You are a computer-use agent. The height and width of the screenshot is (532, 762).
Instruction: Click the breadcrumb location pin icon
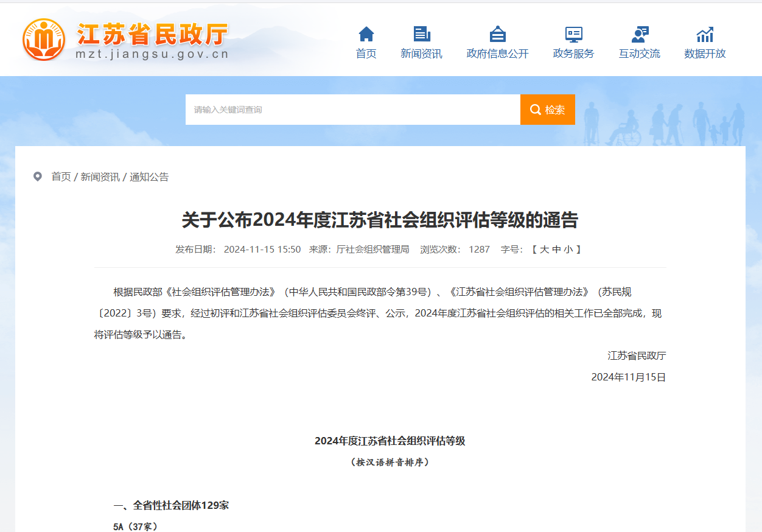38,177
